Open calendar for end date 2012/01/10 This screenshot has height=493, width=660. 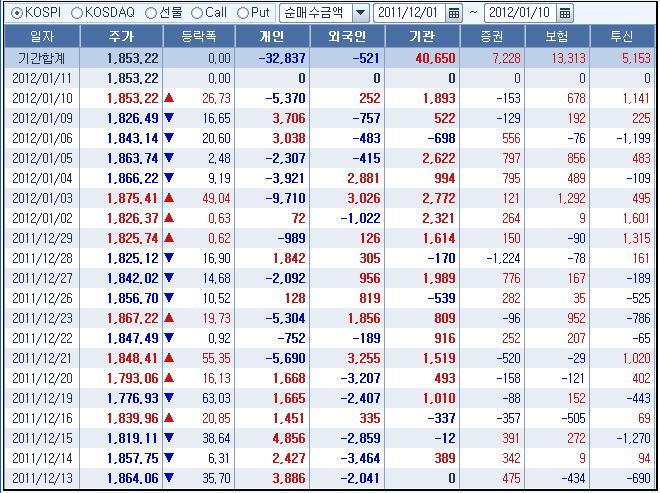[x=564, y=13]
